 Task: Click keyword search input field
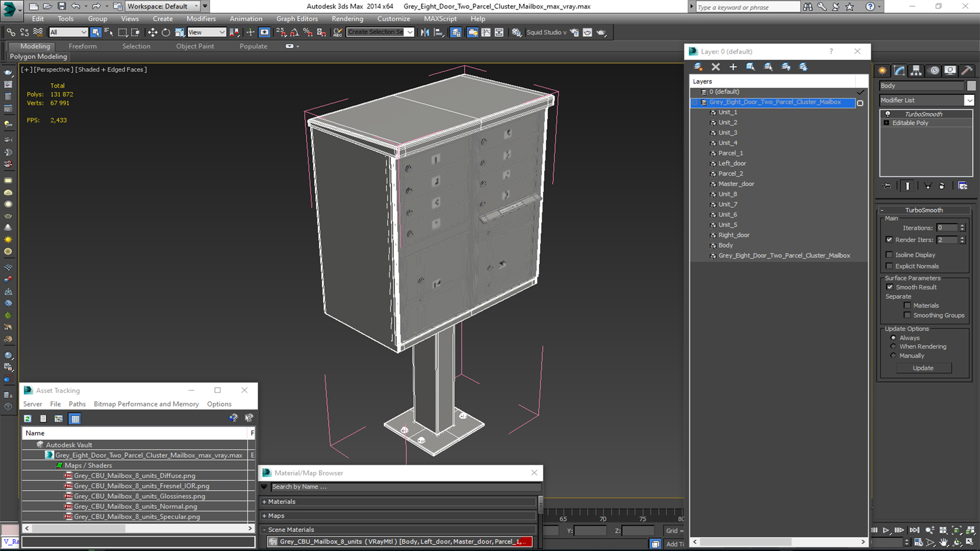pyautogui.click(x=748, y=7)
